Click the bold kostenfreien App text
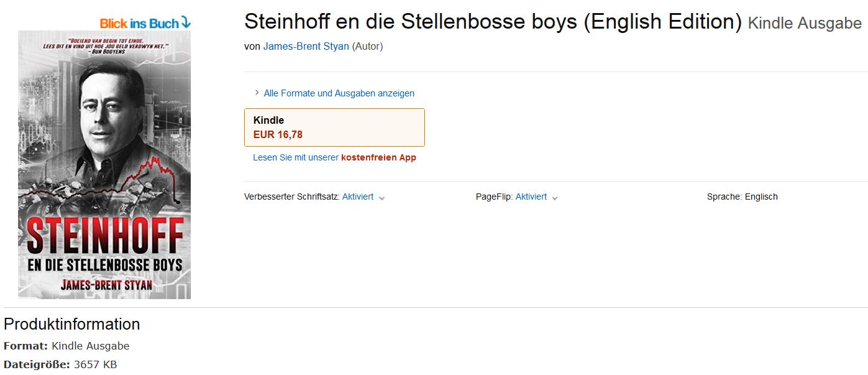 click(x=378, y=158)
